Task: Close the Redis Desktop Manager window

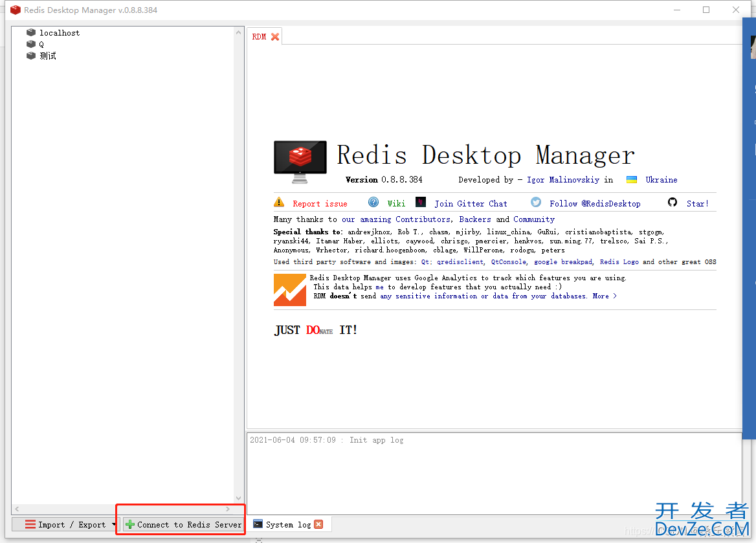Action: 735,10
